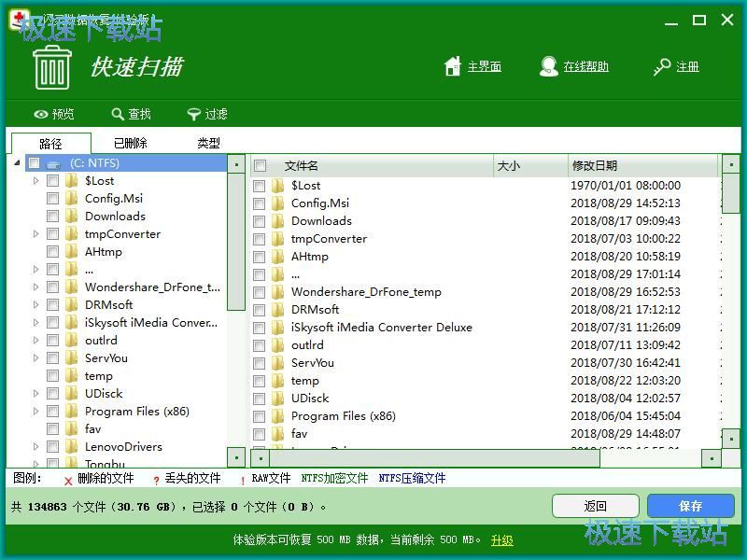Click the preview eye icon
747x560 pixels.
41,114
